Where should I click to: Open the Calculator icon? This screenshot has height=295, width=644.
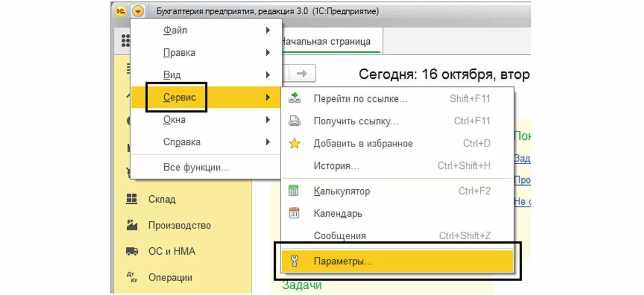[x=294, y=191]
